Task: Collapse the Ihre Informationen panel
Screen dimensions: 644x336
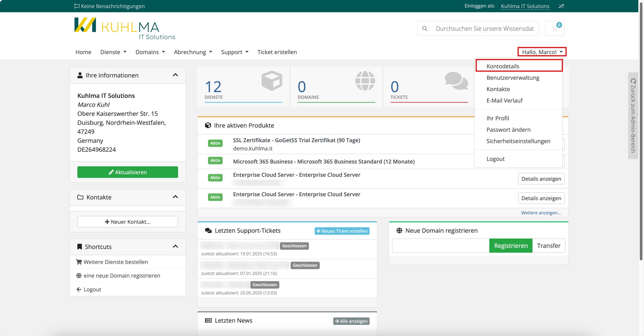Action: [x=175, y=75]
